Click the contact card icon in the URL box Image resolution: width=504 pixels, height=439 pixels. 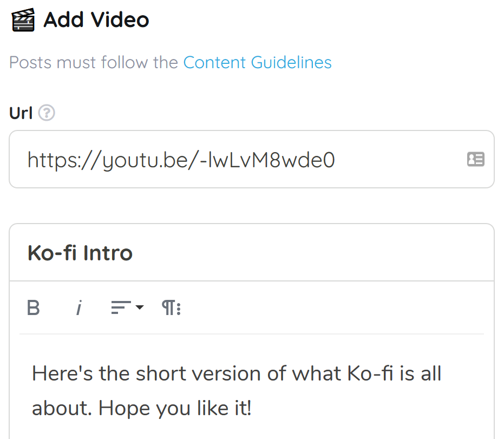pos(475,159)
